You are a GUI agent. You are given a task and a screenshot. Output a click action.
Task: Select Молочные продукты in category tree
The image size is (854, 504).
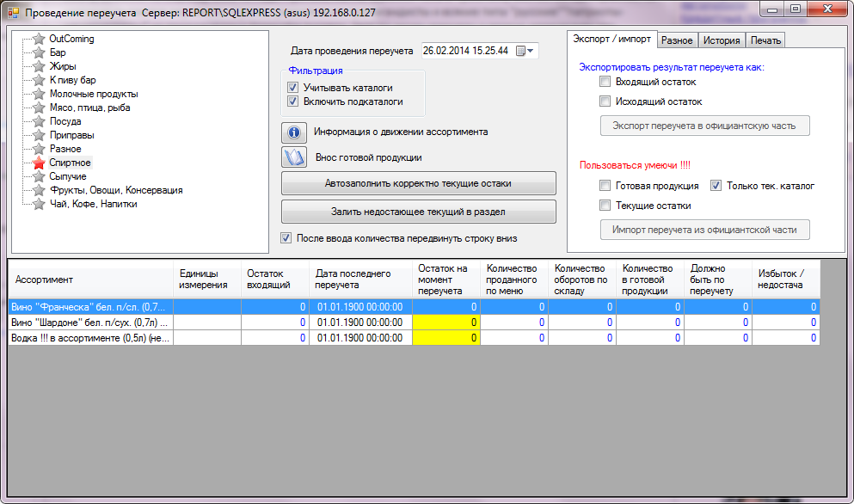coord(94,94)
